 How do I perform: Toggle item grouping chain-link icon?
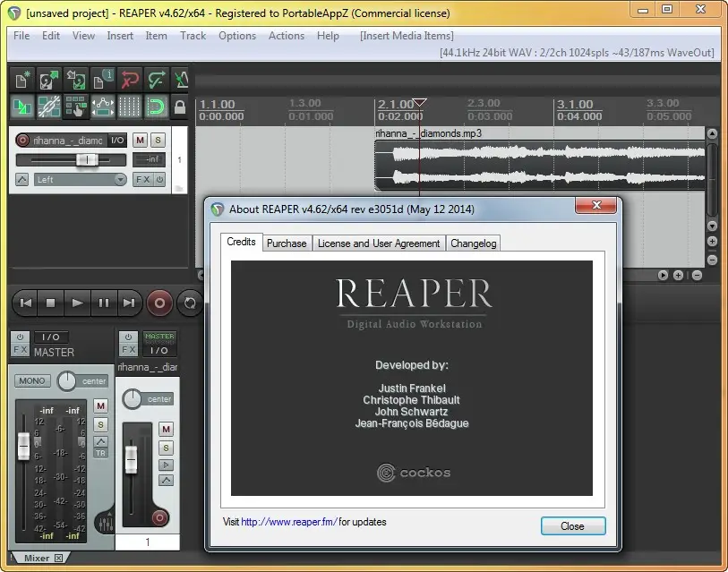(48, 107)
